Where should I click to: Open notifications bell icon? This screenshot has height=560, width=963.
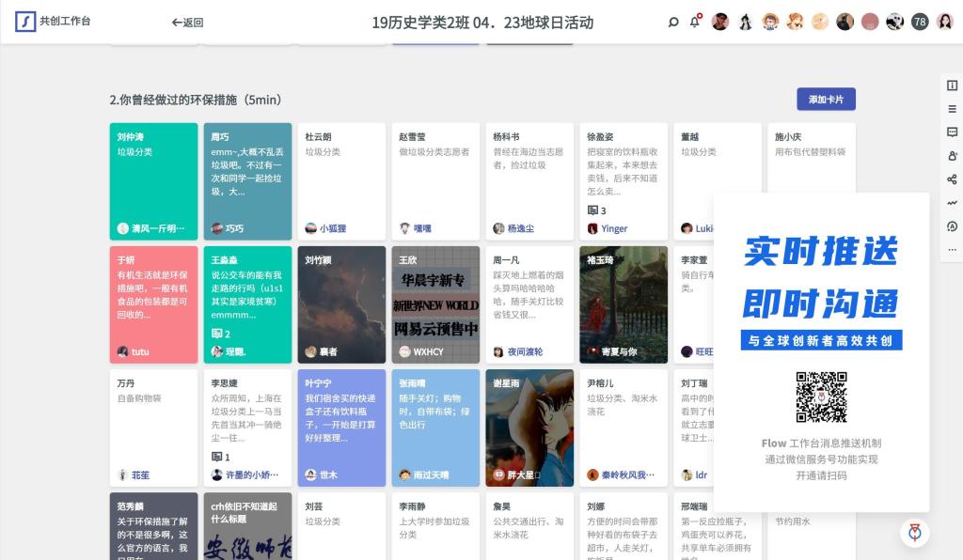[x=695, y=22]
